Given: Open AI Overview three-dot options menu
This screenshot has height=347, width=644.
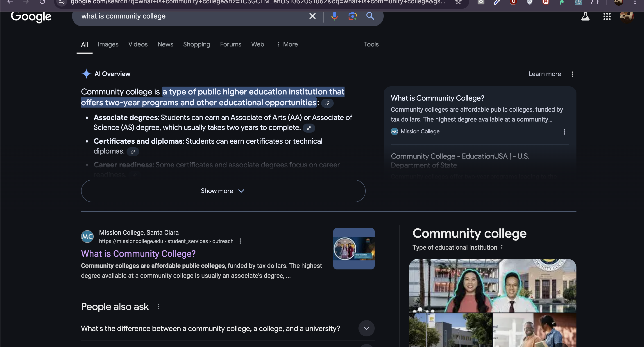Looking at the screenshot, I should pos(572,74).
